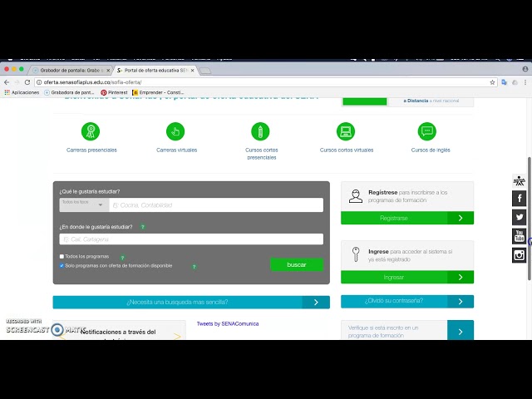Viewport: 532px width, 399px height.
Task: Open the 'Emprender - Consti...' bookmark
Action: (x=158, y=92)
